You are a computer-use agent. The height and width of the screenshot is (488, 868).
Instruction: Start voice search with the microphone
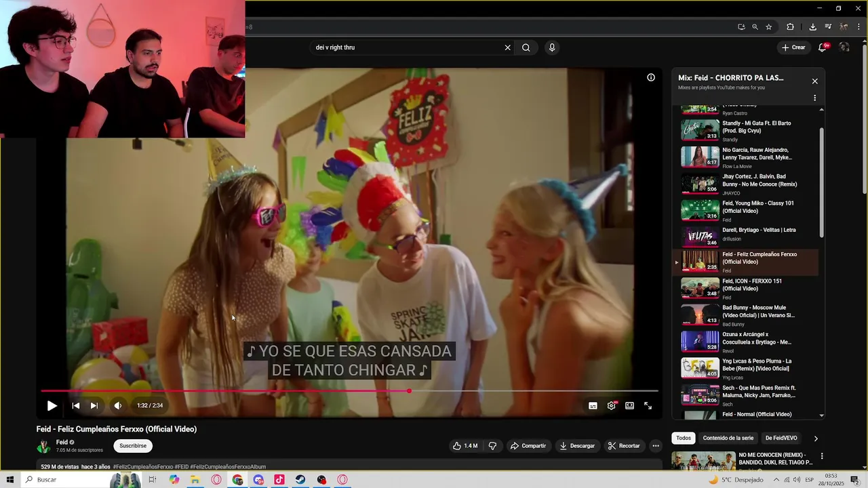552,47
